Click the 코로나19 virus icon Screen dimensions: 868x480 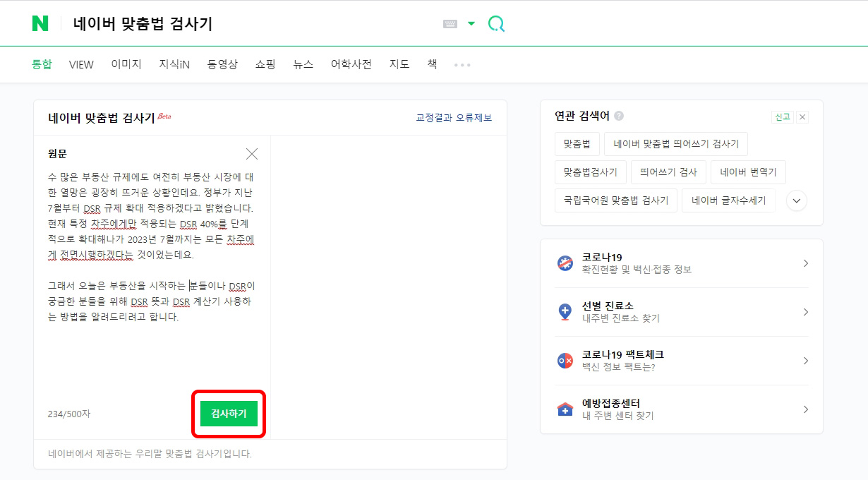[x=565, y=263]
